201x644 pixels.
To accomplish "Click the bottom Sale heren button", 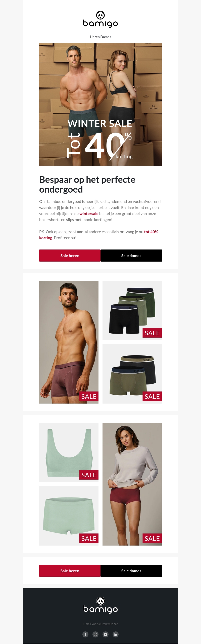I will 70,571.
